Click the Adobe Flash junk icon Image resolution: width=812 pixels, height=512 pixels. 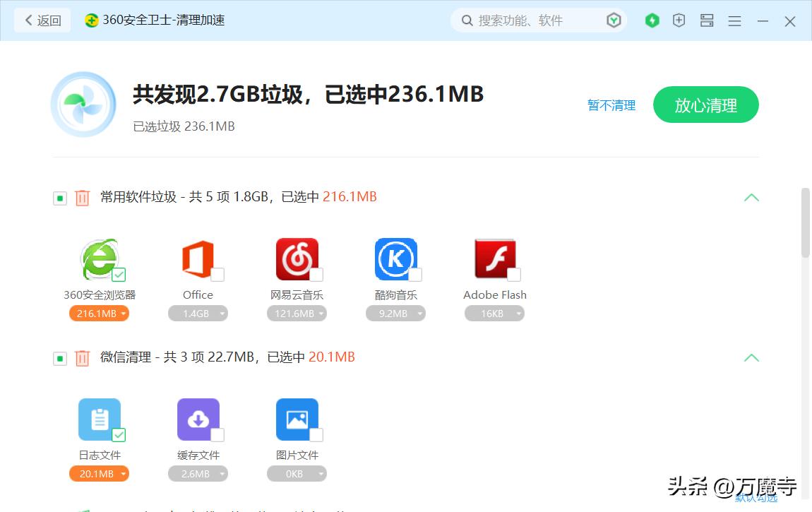494,258
